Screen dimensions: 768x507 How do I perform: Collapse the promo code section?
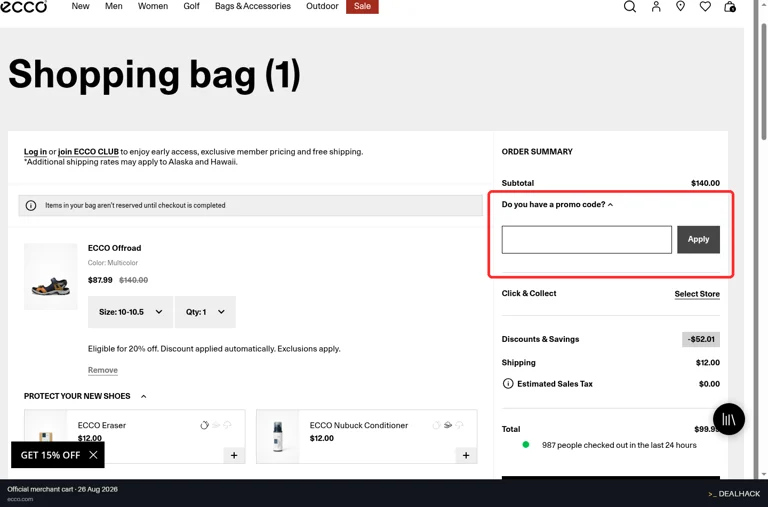(557, 204)
